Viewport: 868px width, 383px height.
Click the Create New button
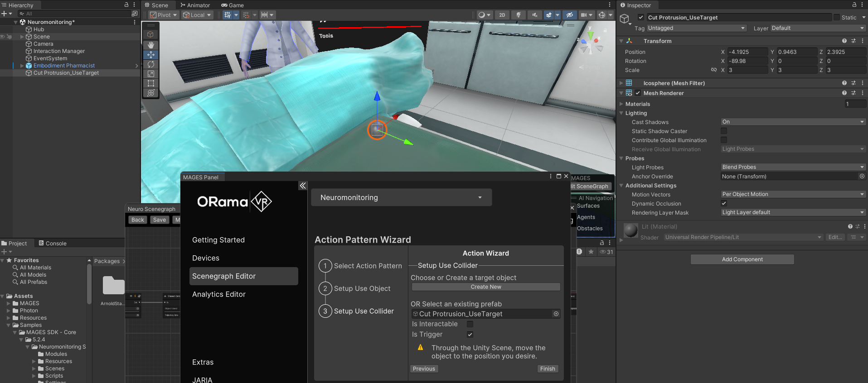486,287
